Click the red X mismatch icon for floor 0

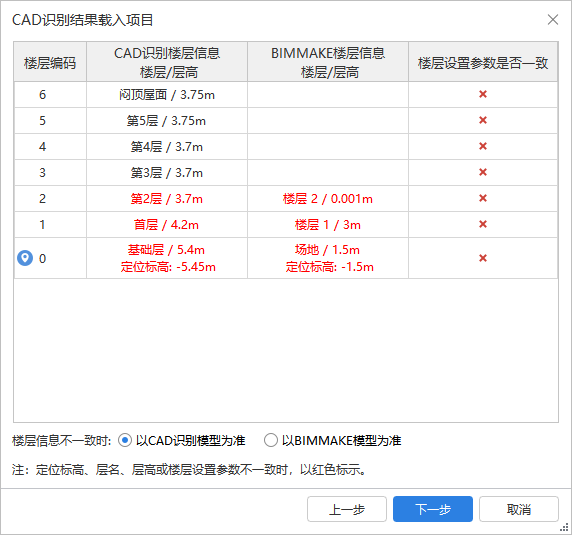[483, 258]
